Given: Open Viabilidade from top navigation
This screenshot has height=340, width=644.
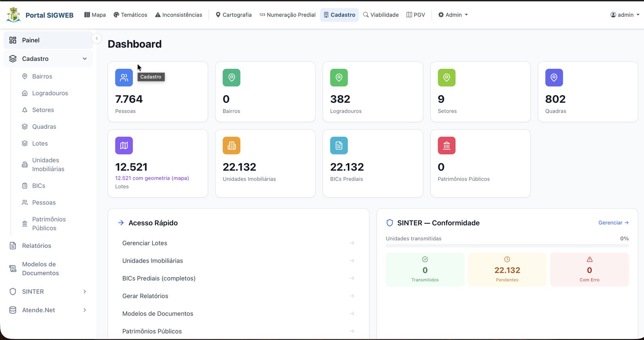Looking at the screenshot, I should pos(381,15).
